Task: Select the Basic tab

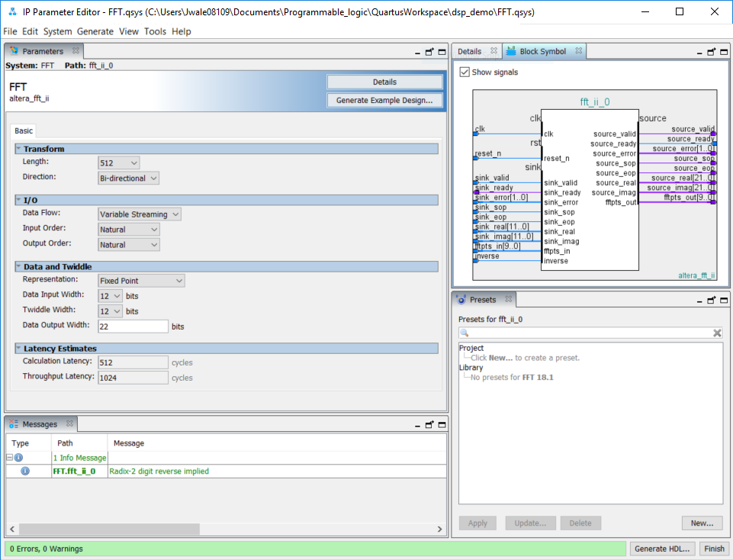Action: click(x=24, y=131)
